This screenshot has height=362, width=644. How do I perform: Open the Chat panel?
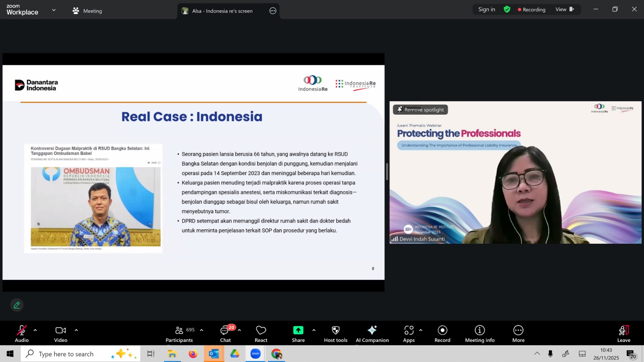(x=225, y=334)
